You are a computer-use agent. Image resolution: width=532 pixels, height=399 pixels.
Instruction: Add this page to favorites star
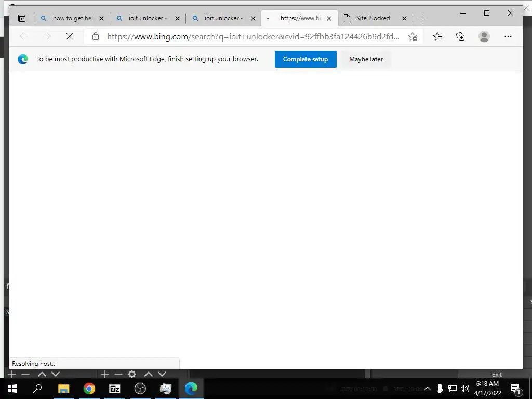click(x=413, y=37)
